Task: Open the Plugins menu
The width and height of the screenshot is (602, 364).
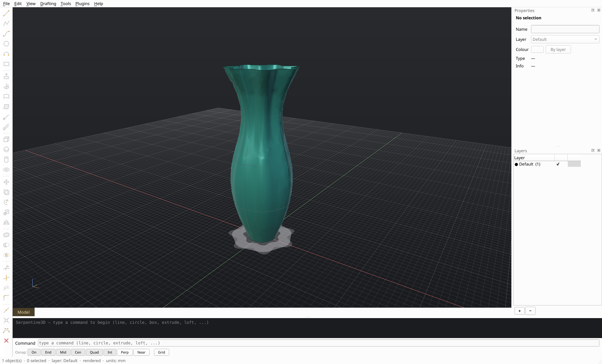Action: tap(82, 3)
